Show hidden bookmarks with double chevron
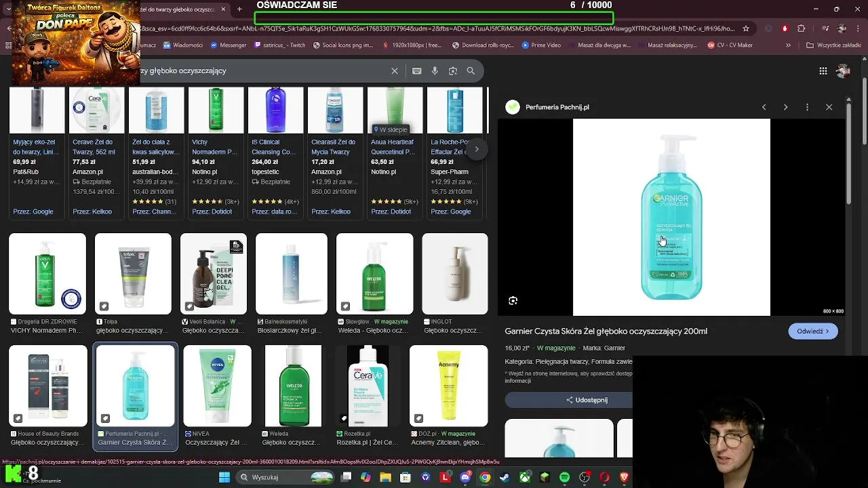The height and width of the screenshot is (488, 868). [788, 45]
